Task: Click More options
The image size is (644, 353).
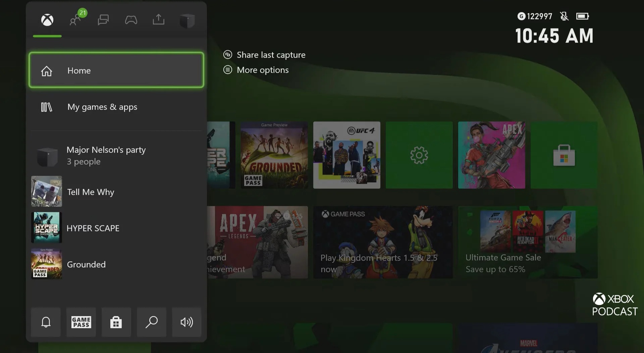Action: (262, 70)
